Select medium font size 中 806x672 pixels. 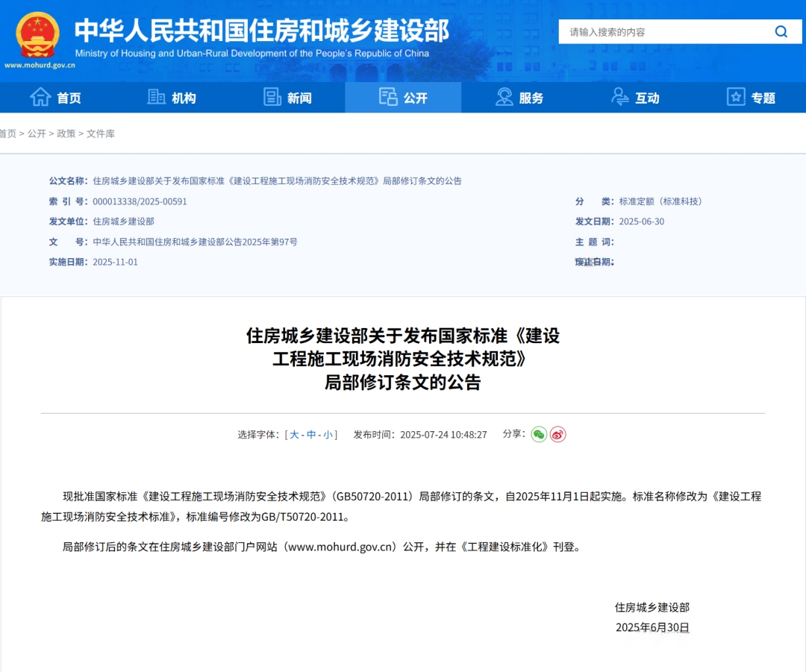pos(311,435)
